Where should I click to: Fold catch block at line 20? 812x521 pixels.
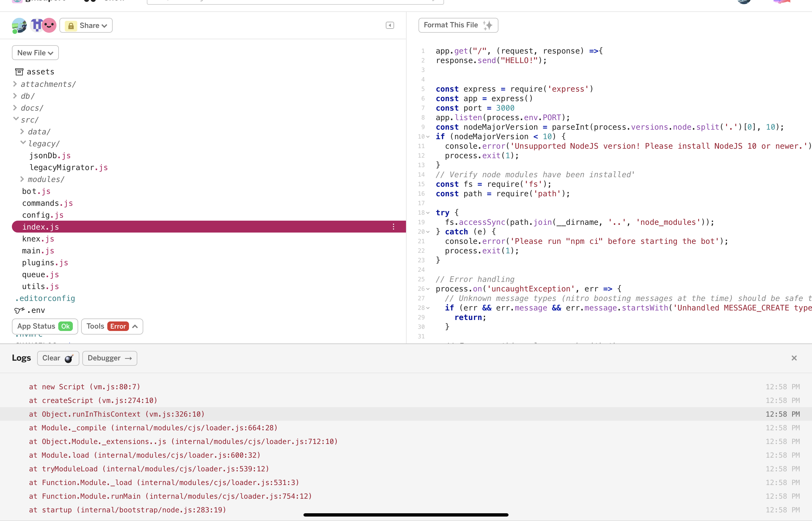[428, 232]
